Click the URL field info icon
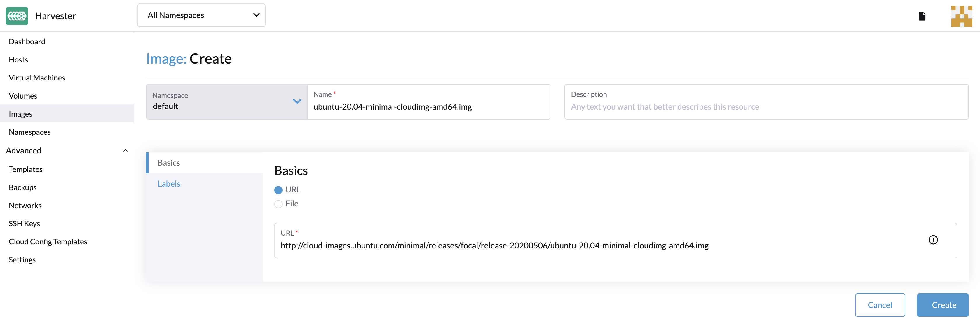This screenshot has width=980, height=326. [933, 240]
